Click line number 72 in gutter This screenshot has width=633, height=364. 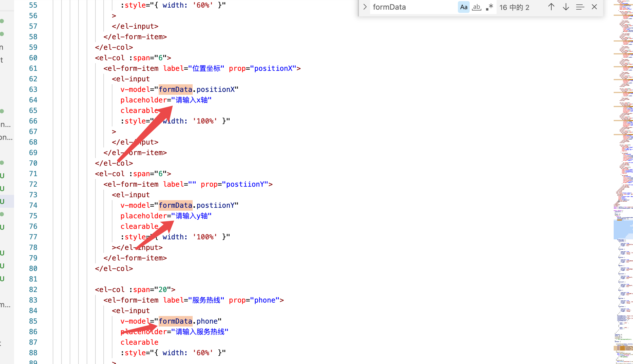pyautogui.click(x=33, y=184)
